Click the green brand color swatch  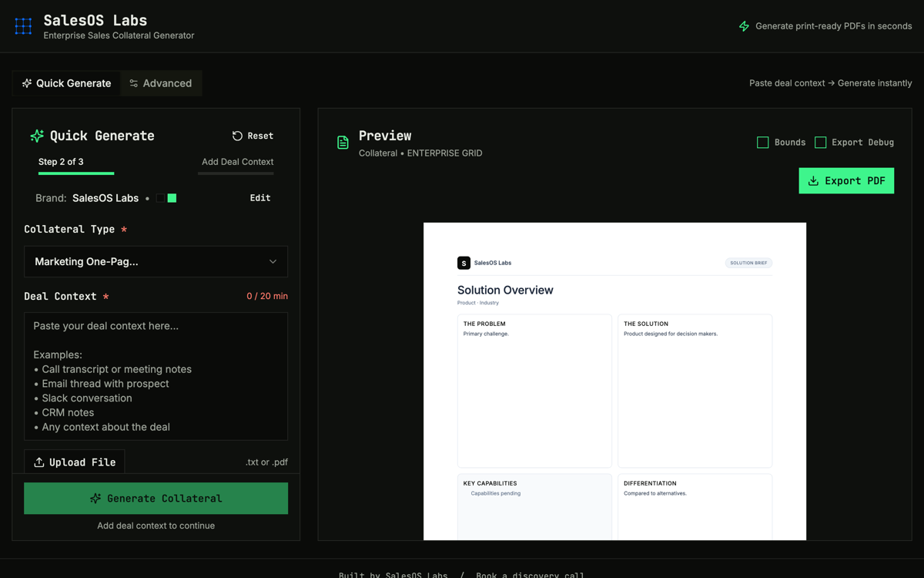[x=172, y=198]
